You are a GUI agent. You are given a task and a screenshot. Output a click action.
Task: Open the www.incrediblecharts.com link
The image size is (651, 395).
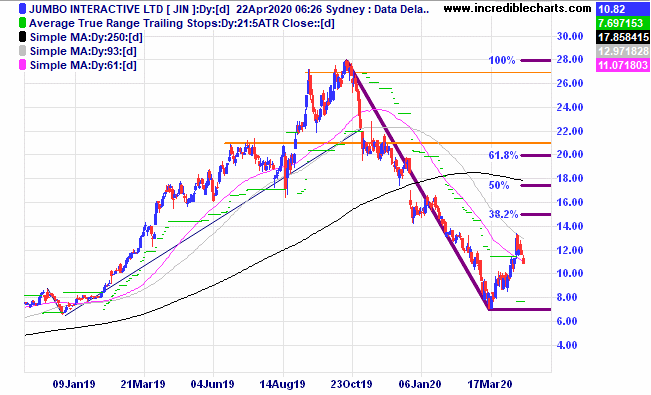tap(518, 8)
